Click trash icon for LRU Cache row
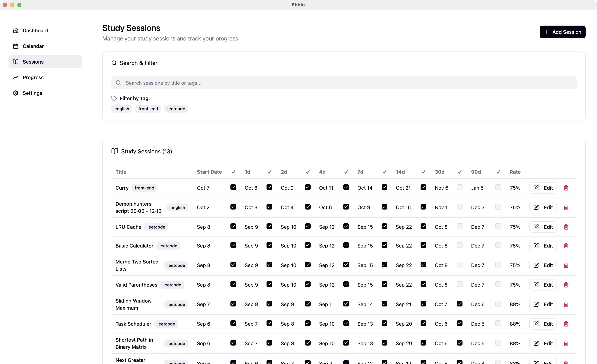Image resolution: width=597 pixels, height=364 pixels. 566,227
